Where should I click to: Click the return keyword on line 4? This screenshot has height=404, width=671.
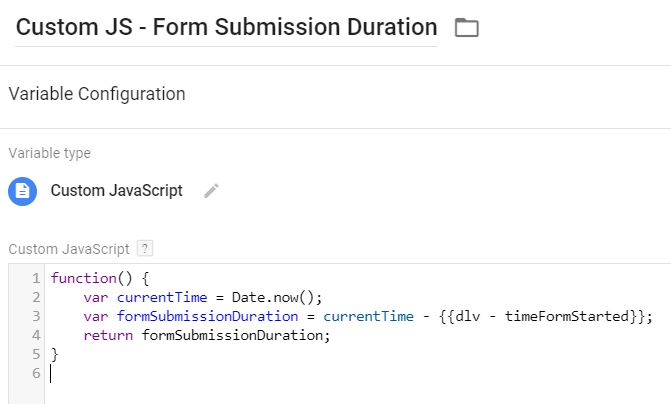tap(108, 335)
